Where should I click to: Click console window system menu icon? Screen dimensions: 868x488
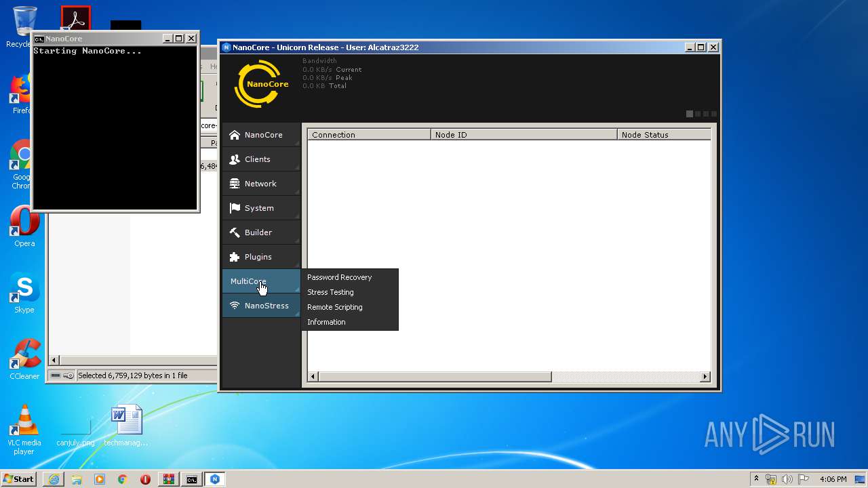(39, 39)
